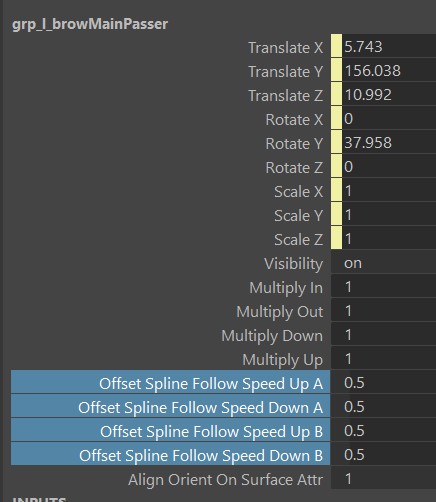Click the Rotate X attribute label
Image resolution: width=436 pixels, height=502 pixels.
(x=294, y=119)
